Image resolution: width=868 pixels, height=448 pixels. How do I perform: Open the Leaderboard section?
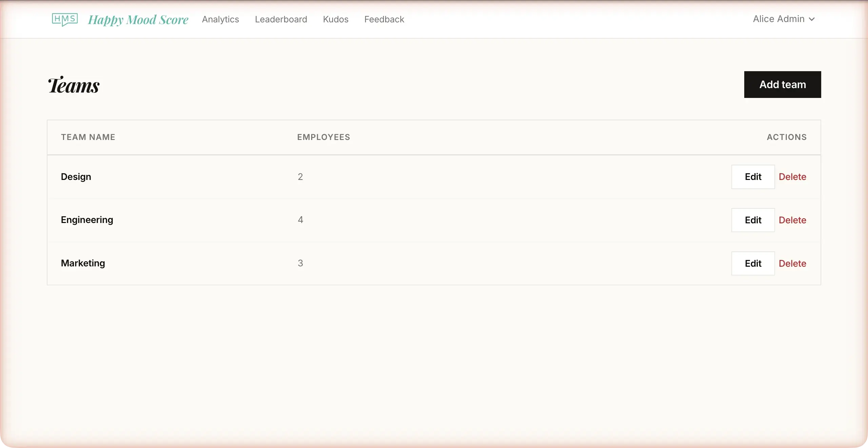click(x=281, y=19)
